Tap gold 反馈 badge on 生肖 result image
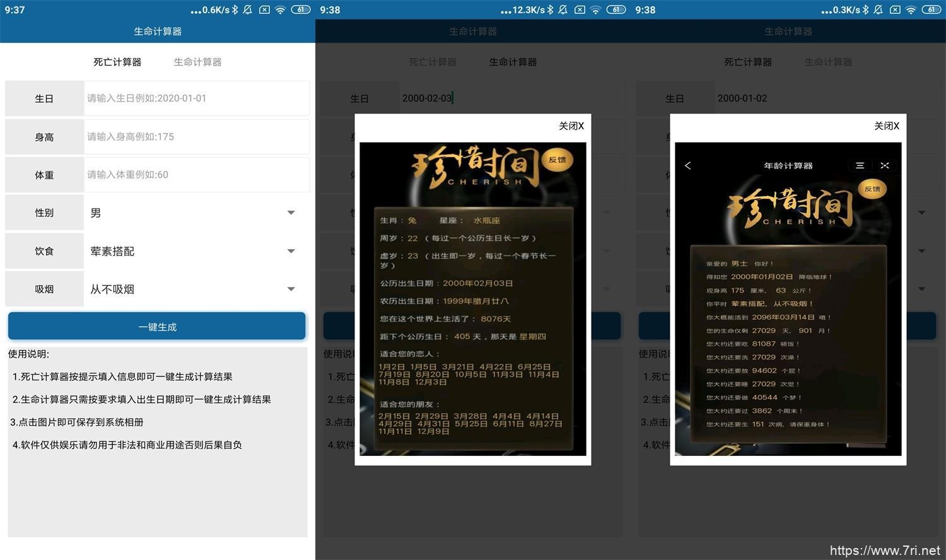This screenshot has height=560, width=946. [557, 160]
